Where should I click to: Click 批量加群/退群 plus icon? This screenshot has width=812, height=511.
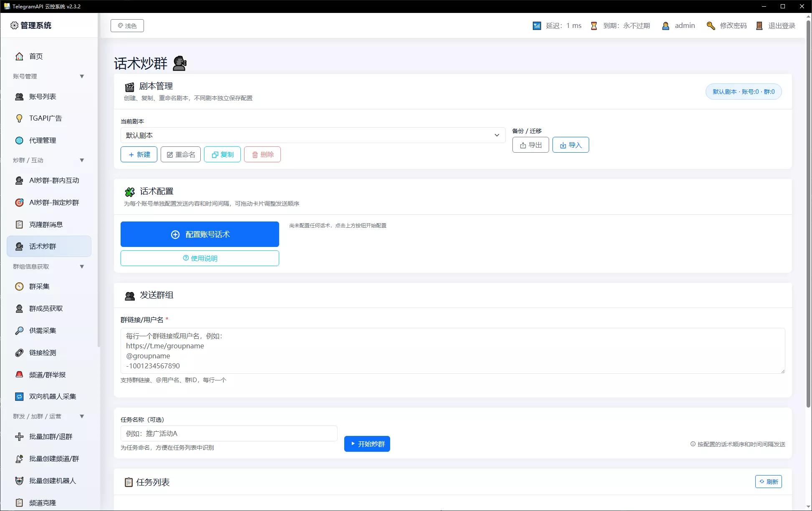[x=19, y=437]
